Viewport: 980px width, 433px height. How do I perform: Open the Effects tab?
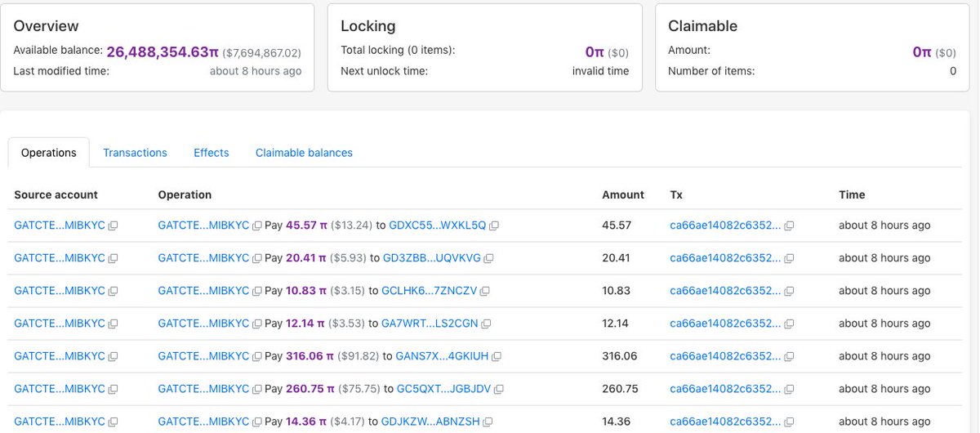pyautogui.click(x=212, y=153)
